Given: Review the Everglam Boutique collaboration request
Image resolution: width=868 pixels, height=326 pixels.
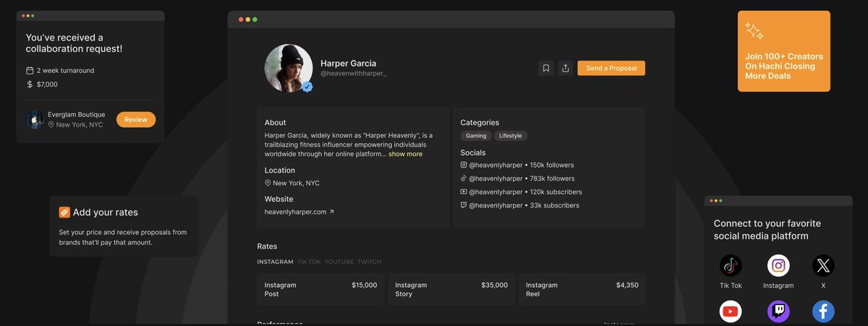Looking at the screenshot, I should [136, 119].
